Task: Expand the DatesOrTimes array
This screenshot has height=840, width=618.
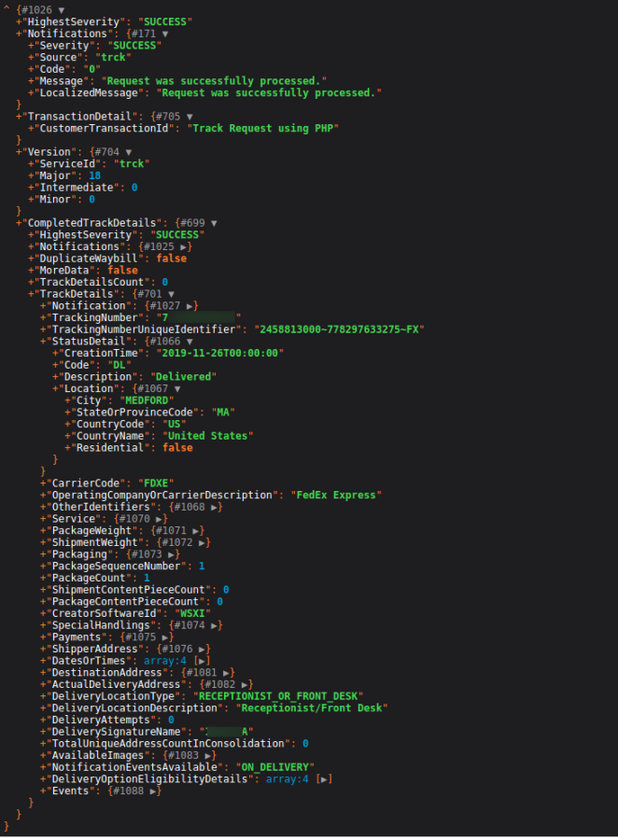Action: (203, 661)
